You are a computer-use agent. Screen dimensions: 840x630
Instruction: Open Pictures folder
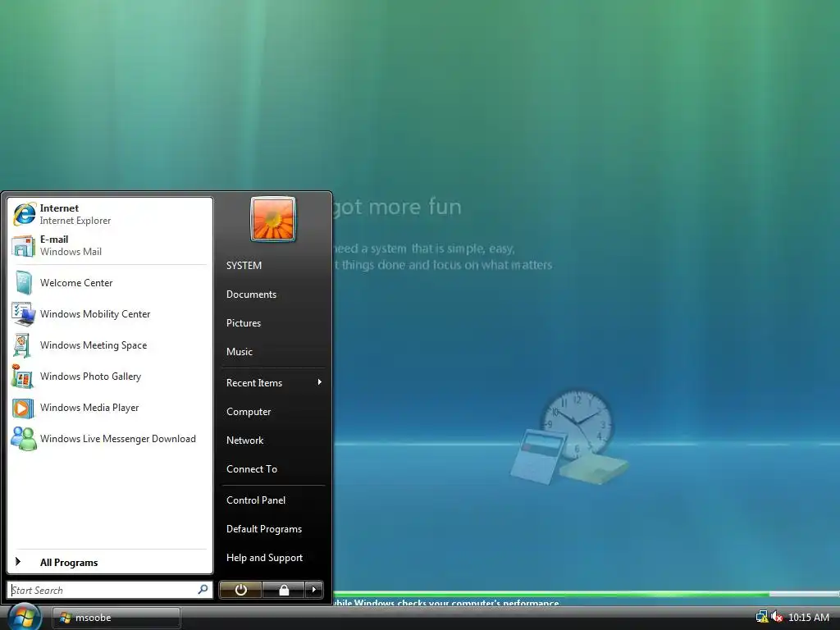(x=244, y=323)
